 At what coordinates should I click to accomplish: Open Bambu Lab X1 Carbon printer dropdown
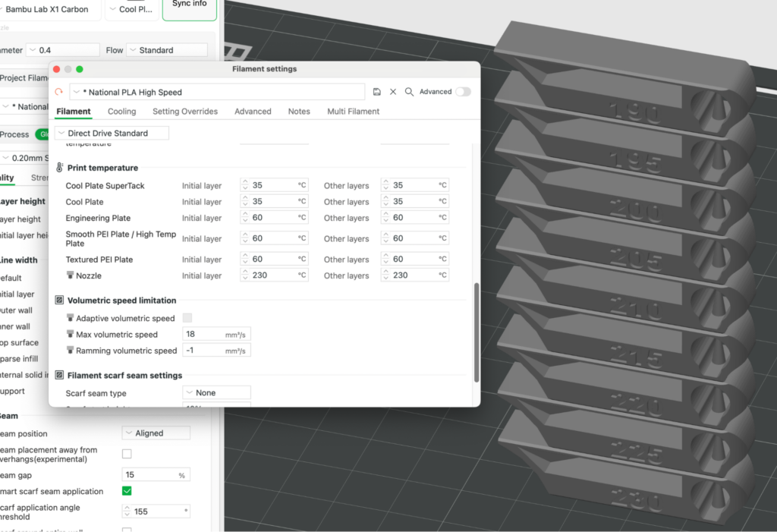(49, 9)
